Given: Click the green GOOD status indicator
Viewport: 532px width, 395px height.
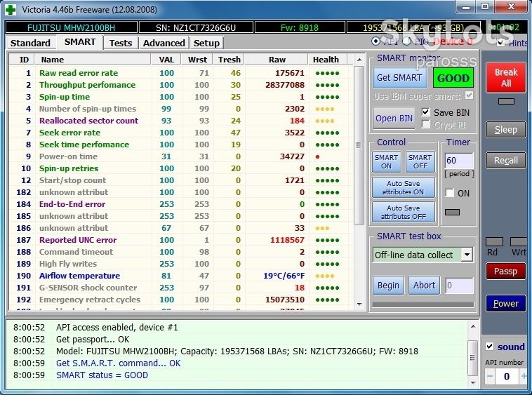Looking at the screenshot, I should click(453, 78).
